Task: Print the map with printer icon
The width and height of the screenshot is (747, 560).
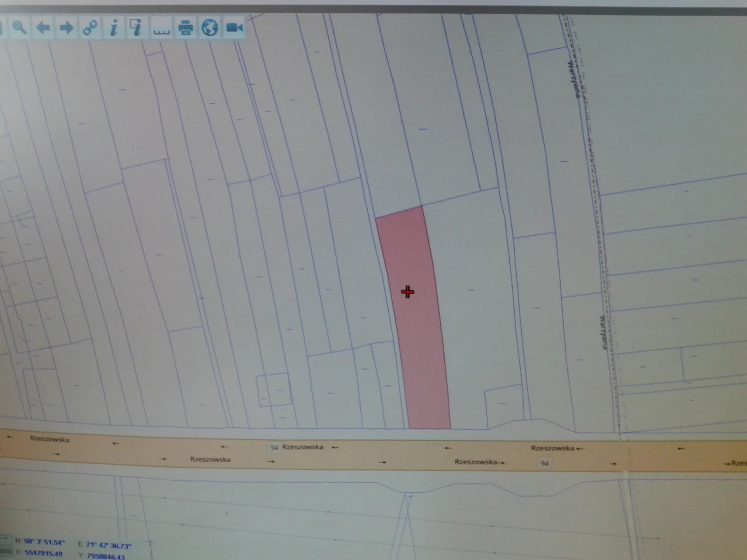Action: 186,28
